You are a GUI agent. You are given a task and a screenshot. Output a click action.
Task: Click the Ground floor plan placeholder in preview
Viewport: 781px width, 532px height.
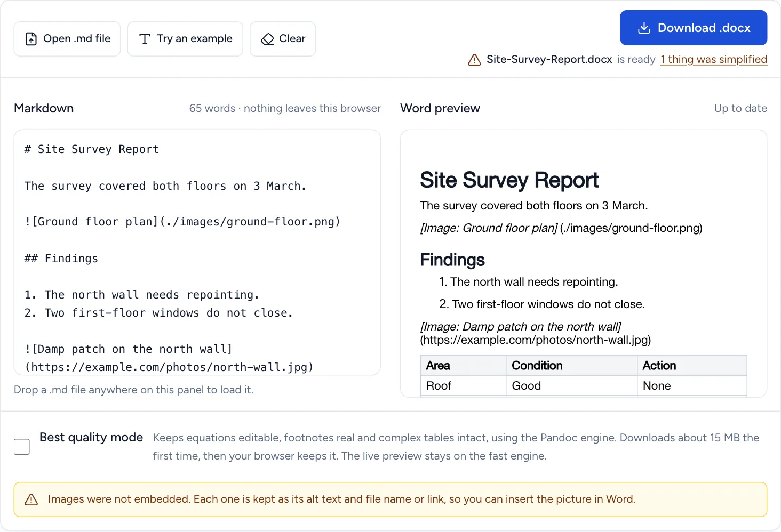click(x=561, y=228)
